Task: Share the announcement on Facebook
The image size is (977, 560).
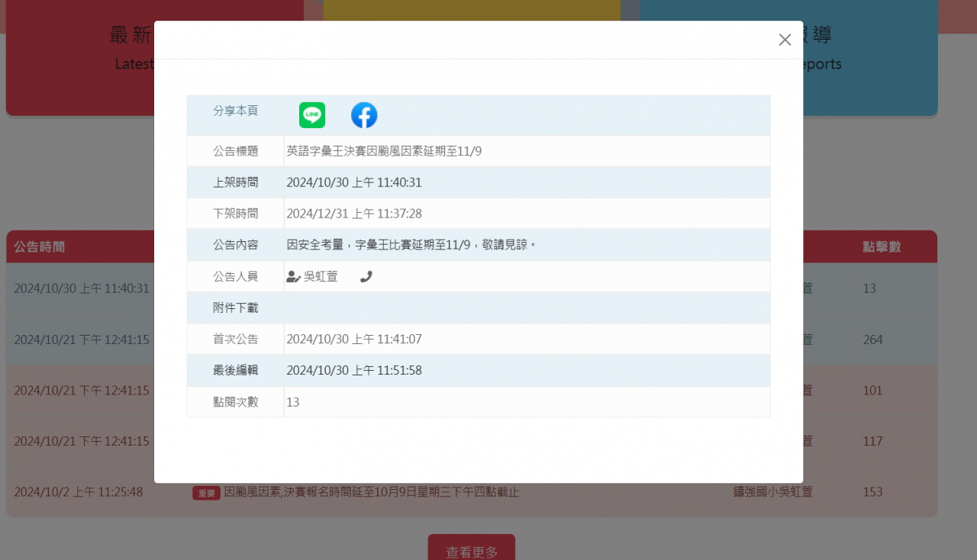Action: pos(364,115)
